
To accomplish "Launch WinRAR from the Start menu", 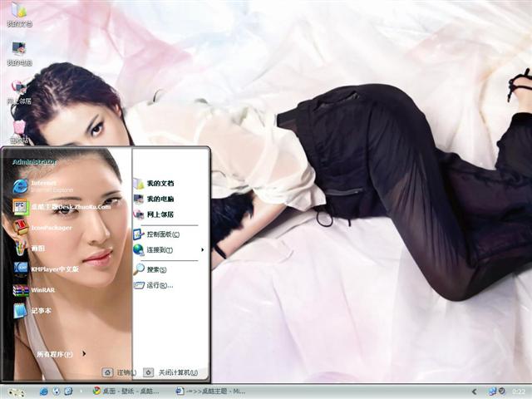I will 34,290.
